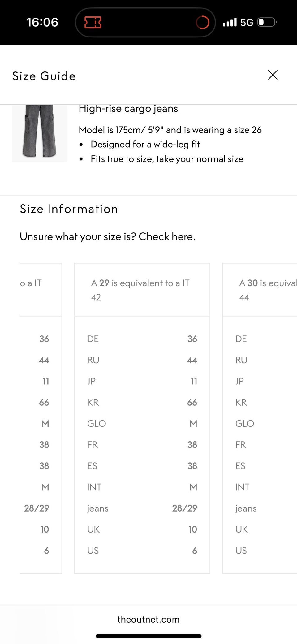Click the "Fits true to size" bullet text
297x644 pixels.
[x=167, y=159]
